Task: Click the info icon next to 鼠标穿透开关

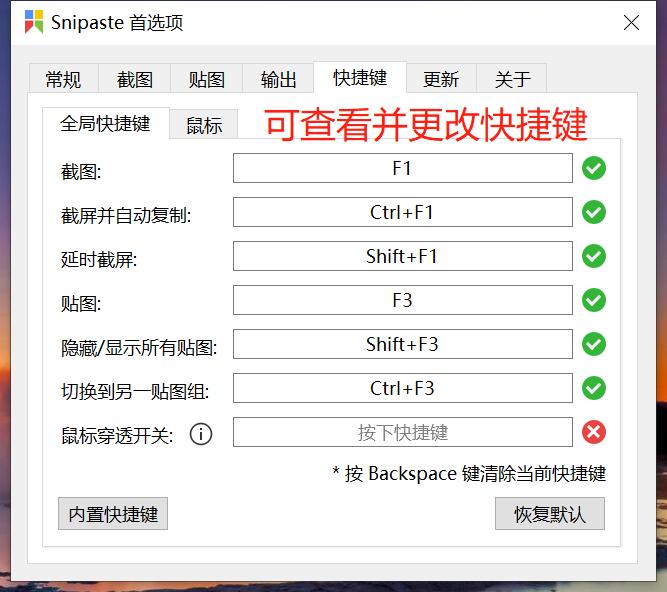Action: tap(201, 434)
